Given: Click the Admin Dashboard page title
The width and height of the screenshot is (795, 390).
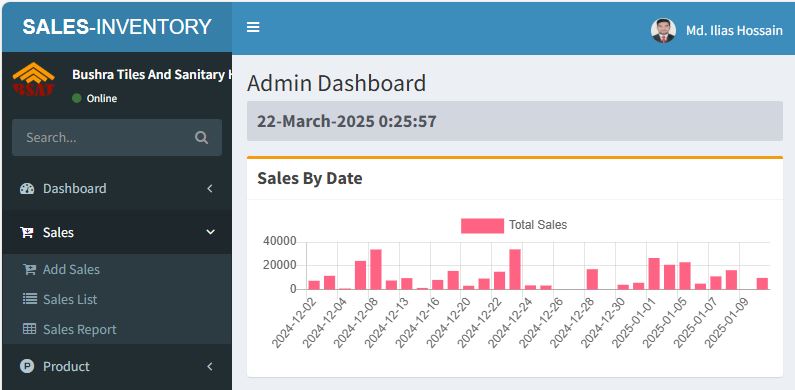Looking at the screenshot, I should [x=337, y=83].
